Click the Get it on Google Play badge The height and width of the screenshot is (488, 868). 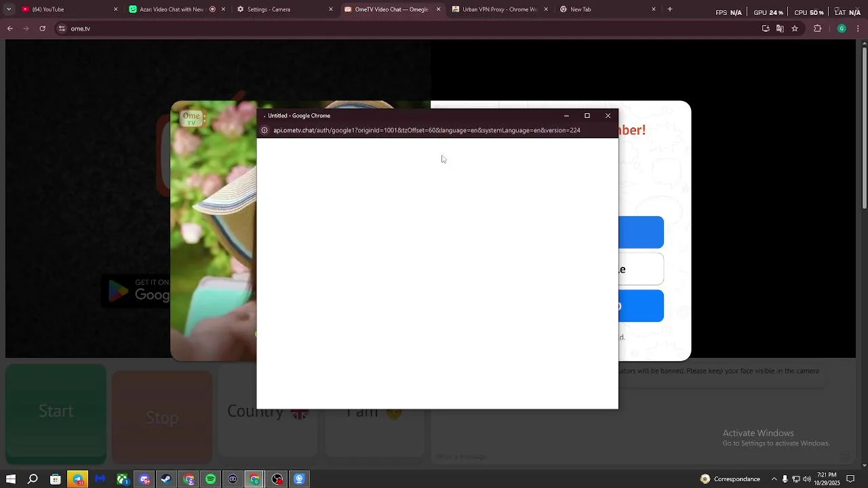[137, 291]
